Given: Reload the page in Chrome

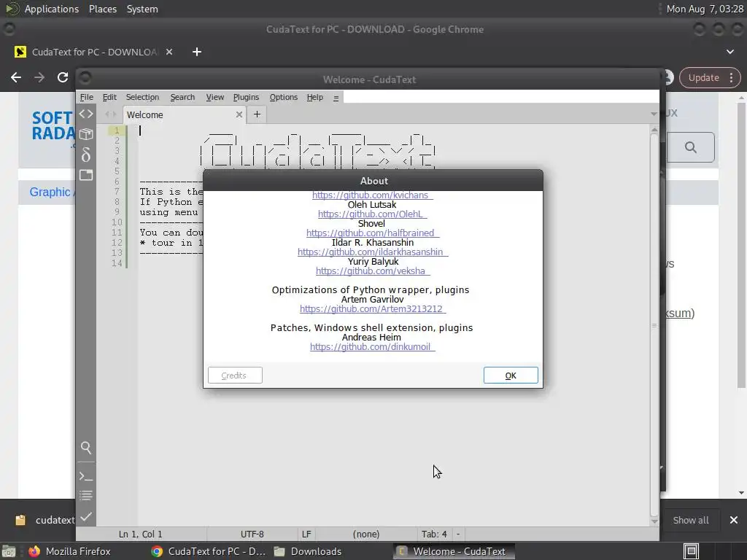Looking at the screenshot, I should pos(63,77).
